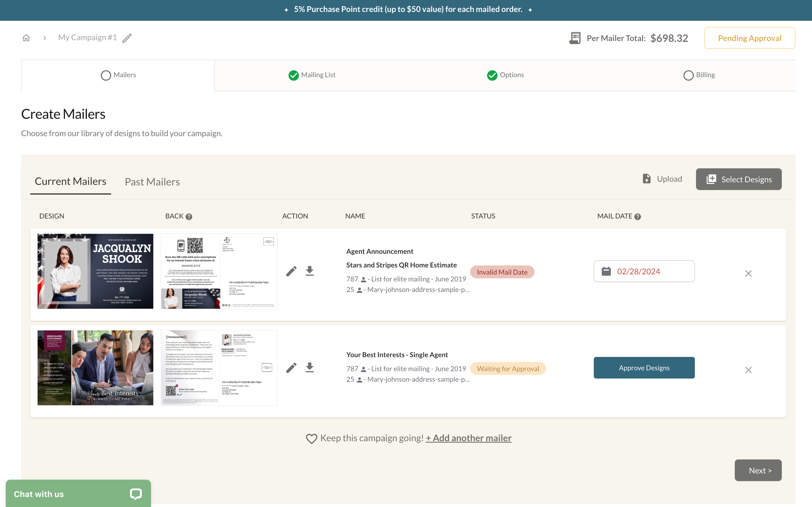Switch to Past Mailers tab
This screenshot has height=507, width=812.
tap(152, 182)
